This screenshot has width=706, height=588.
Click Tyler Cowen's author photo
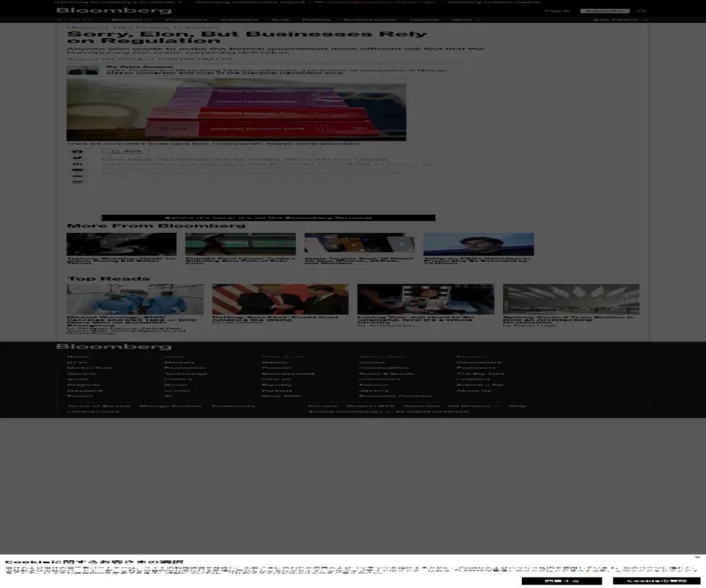pos(83,70)
